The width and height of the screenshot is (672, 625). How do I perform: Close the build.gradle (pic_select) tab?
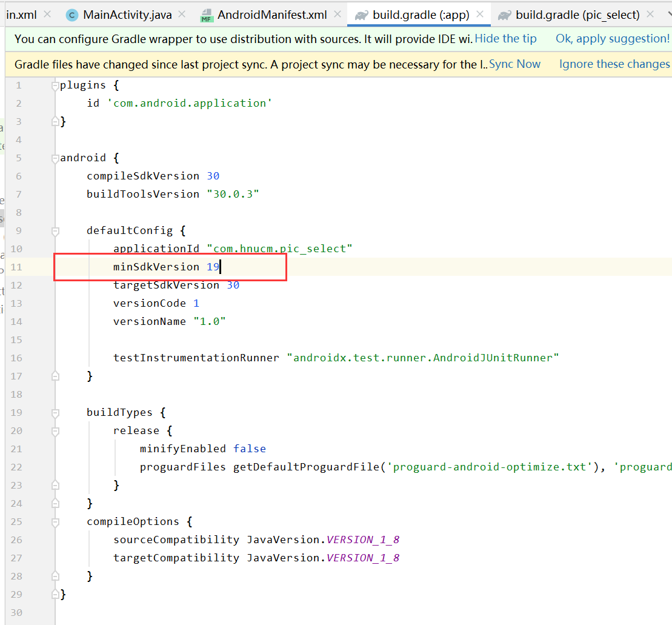tap(650, 15)
